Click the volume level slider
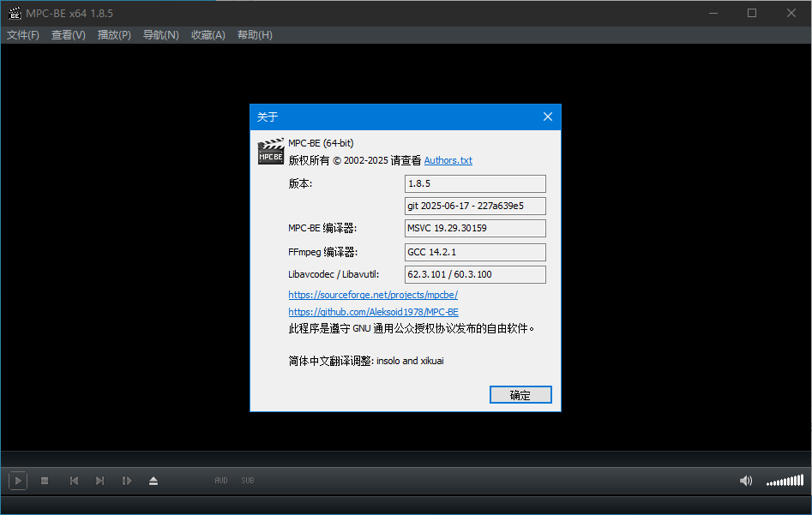Screen dimensions: 812x515 [785, 481]
